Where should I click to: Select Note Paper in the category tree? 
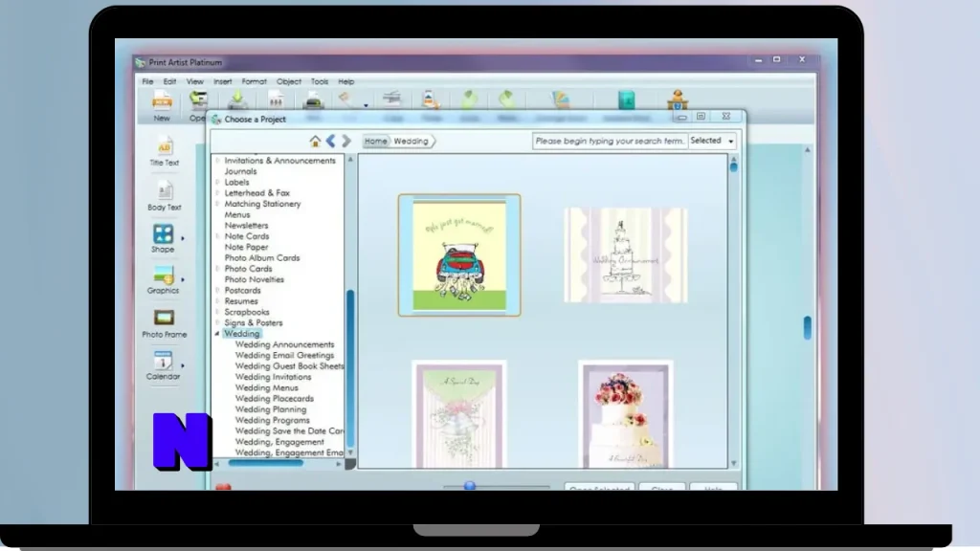[x=246, y=248]
